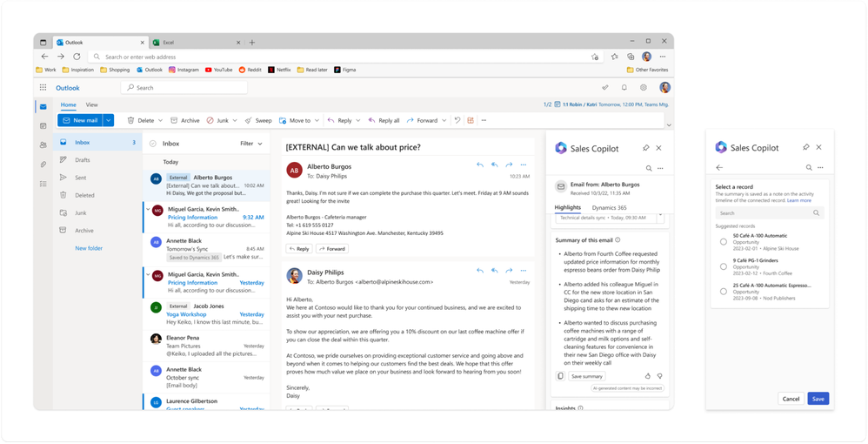Open the notifications bell in Outlook header
This screenshot has width=868, height=444.
[x=624, y=88]
